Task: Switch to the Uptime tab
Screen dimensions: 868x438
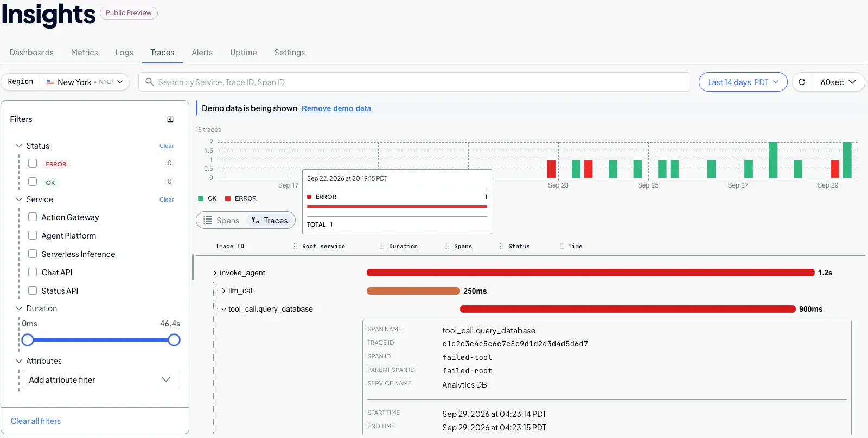Action: pyautogui.click(x=244, y=53)
